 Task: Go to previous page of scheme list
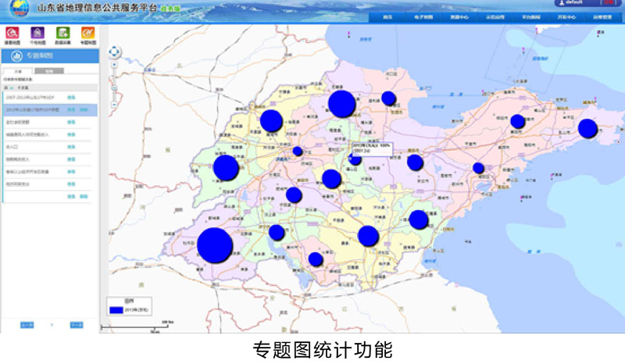[x=27, y=325]
